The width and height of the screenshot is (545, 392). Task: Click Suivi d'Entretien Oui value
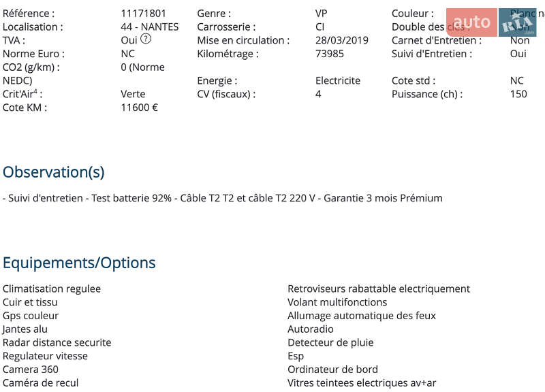tap(518, 54)
